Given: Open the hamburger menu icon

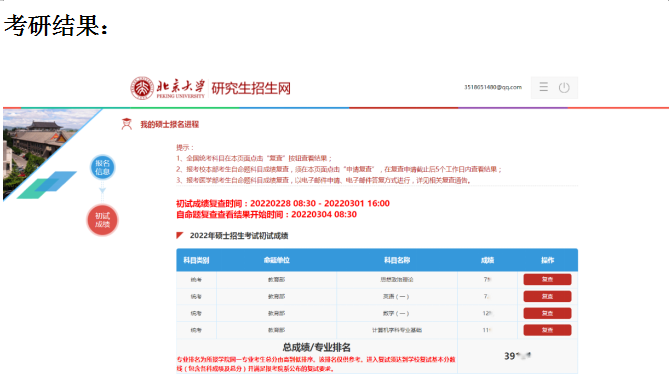Looking at the screenshot, I should (543, 87).
